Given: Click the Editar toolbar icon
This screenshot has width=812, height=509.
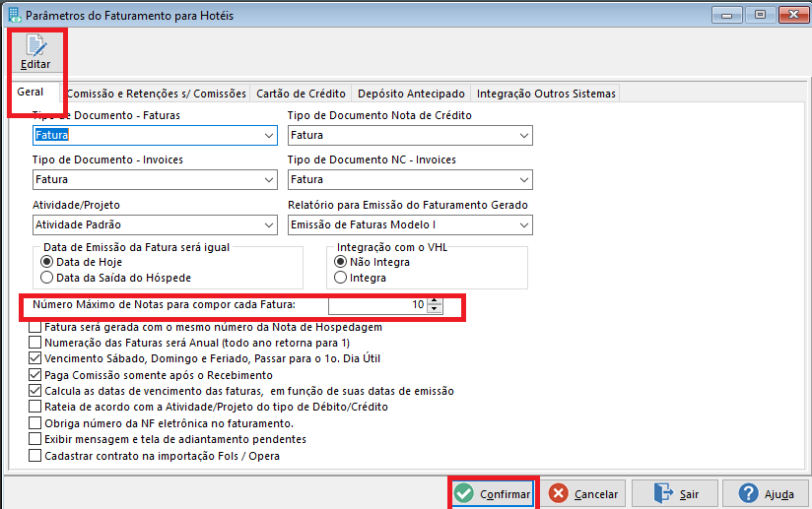Looking at the screenshot, I should (35, 52).
